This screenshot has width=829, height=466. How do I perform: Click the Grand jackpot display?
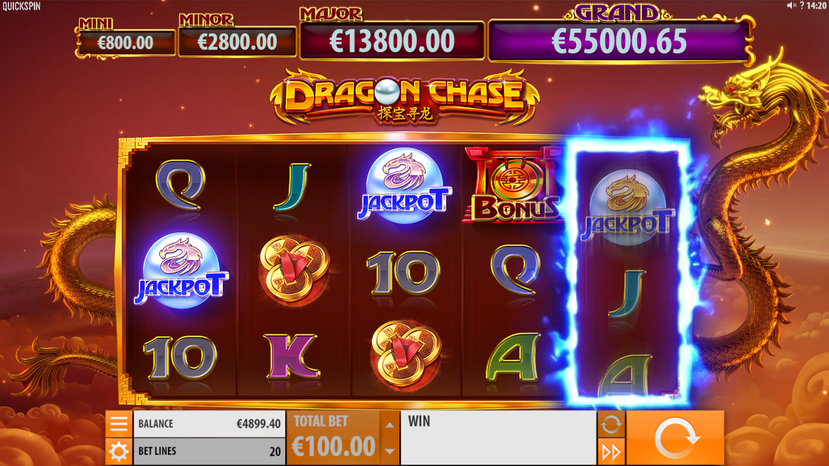coord(619,42)
